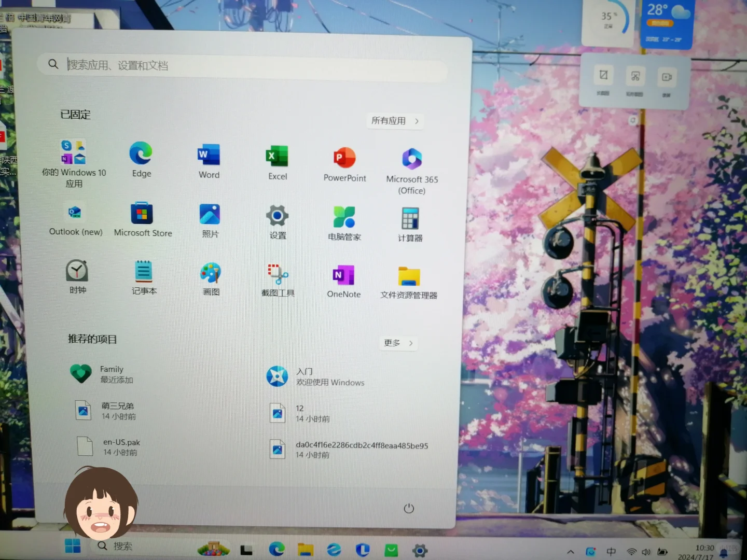This screenshot has height=560, width=747.
Task: Open the en-US.pak recommended file
Action: click(112, 446)
